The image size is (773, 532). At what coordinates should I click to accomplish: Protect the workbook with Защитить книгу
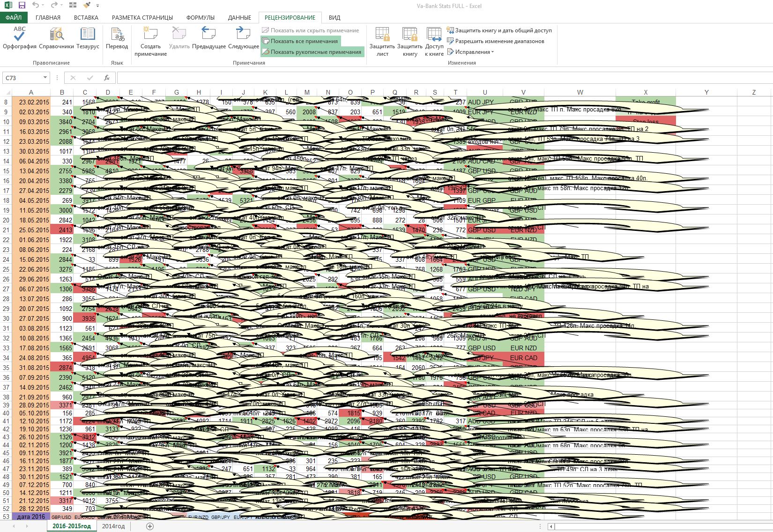(410, 42)
